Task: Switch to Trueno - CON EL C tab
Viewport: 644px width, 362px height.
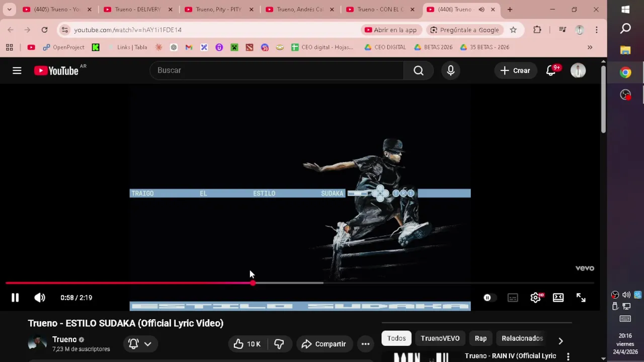Action: point(380,10)
